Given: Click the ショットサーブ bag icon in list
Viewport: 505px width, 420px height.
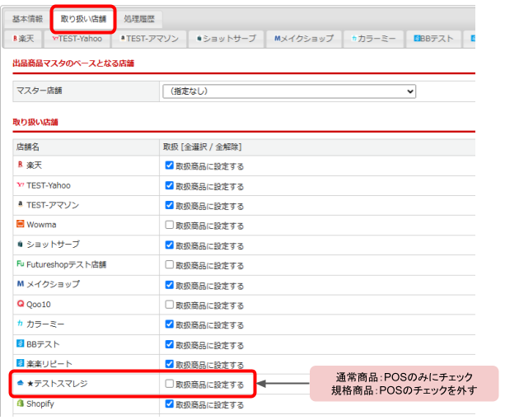Looking at the screenshot, I should coord(21,245).
